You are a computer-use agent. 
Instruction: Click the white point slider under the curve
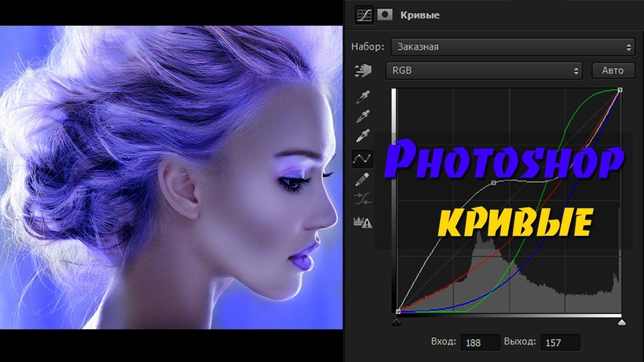622,322
